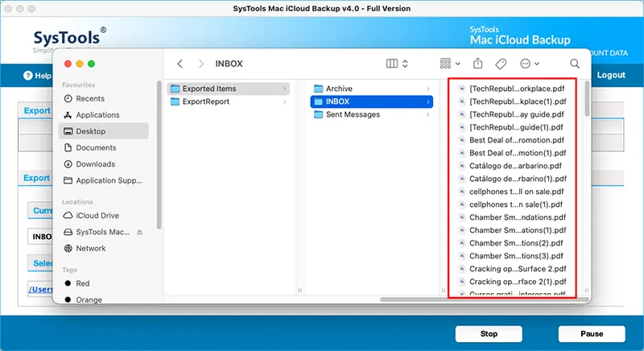This screenshot has width=644, height=351.
Task: Go forward in Finder navigation
Action: coord(200,64)
